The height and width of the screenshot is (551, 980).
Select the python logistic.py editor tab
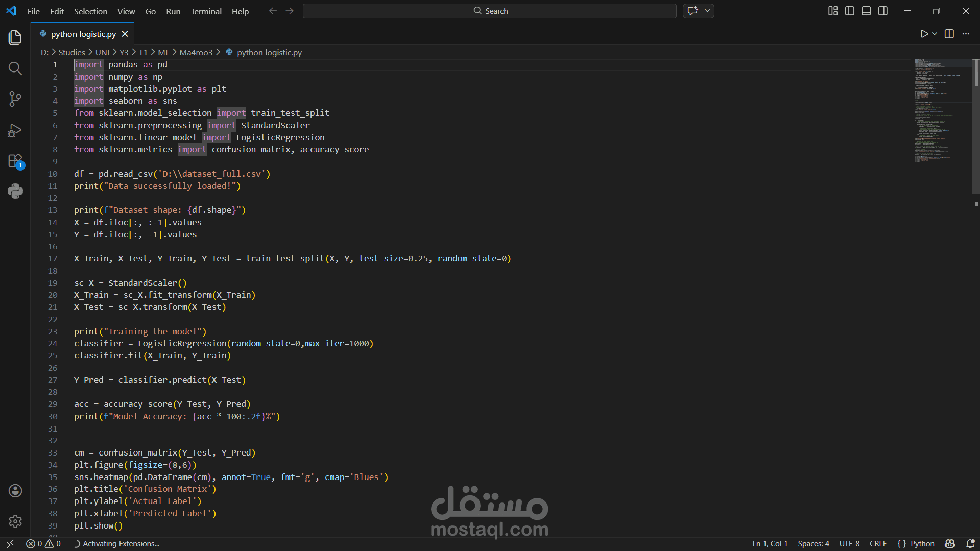(83, 34)
